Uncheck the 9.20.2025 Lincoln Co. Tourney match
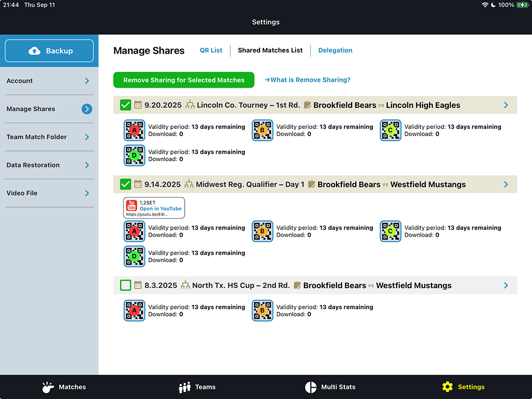 [126, 105]
